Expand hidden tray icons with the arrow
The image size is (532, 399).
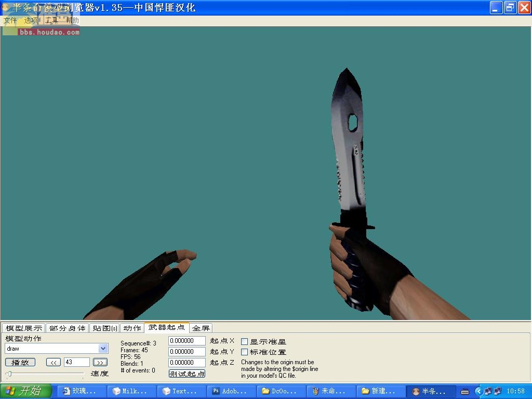[x=478, y=392]
